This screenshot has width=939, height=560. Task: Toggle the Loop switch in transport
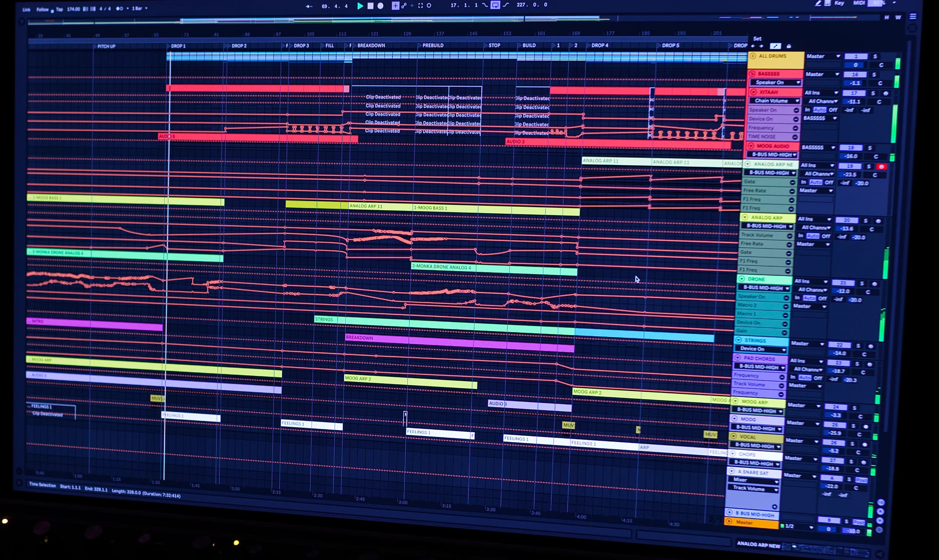click(x=495, y=5)
